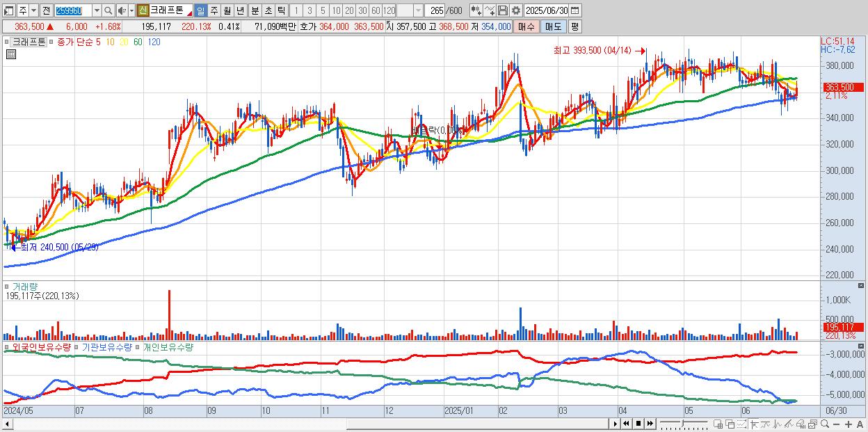Click the magnifier zoom icon bottom right
868x432 pixels.
click(x=824, y=424)
